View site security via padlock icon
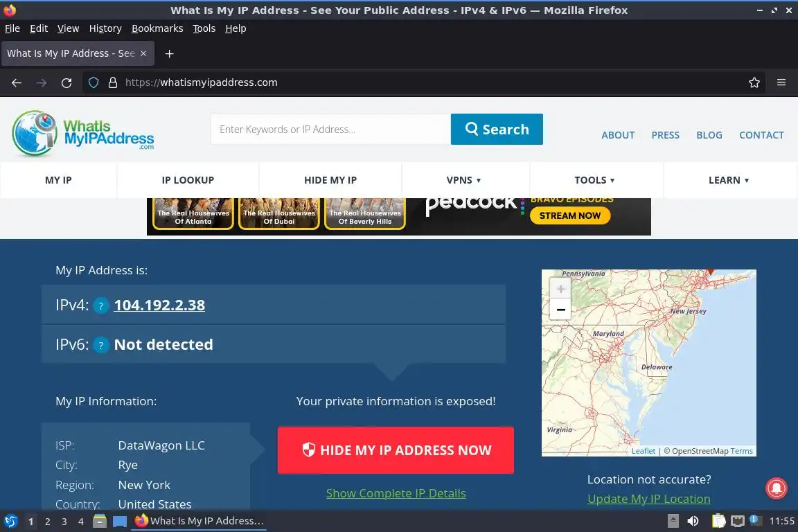 pos(113,82)
